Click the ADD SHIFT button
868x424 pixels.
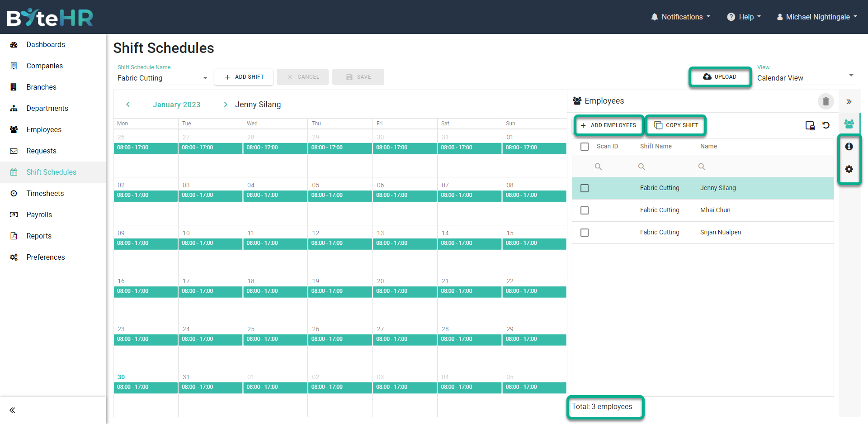244,77
